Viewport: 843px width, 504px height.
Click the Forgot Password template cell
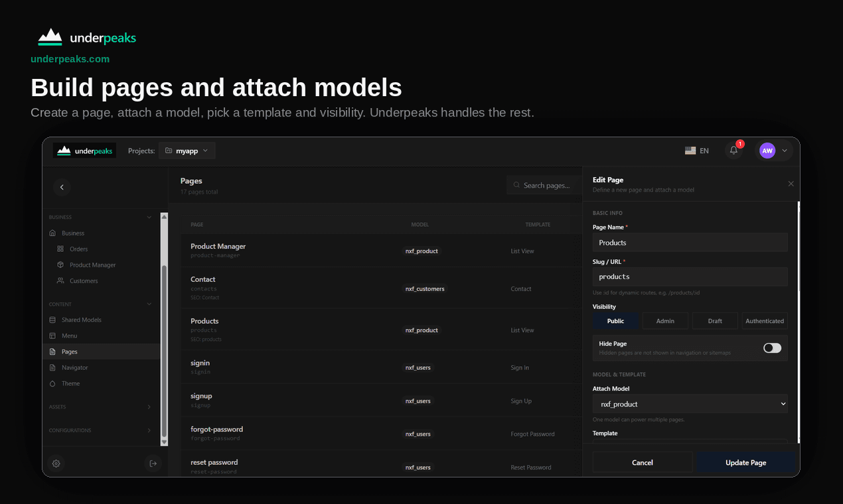click(x=532, y=434)
